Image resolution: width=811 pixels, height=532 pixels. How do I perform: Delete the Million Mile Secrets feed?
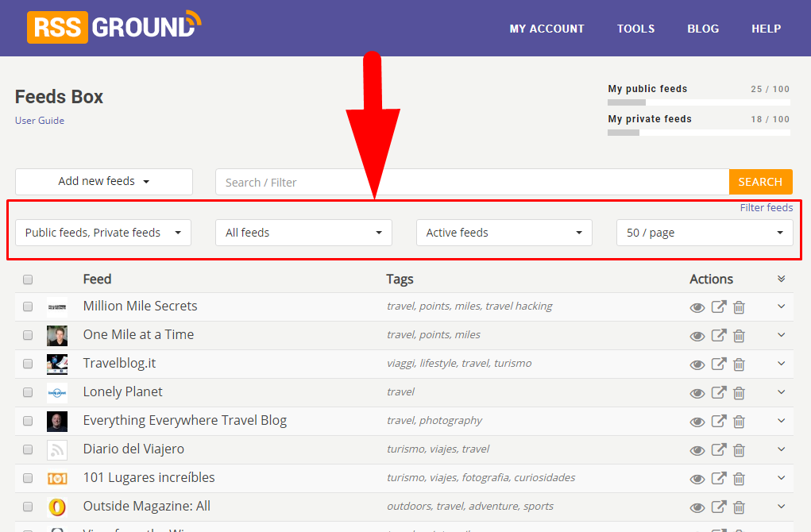point(739,307)
